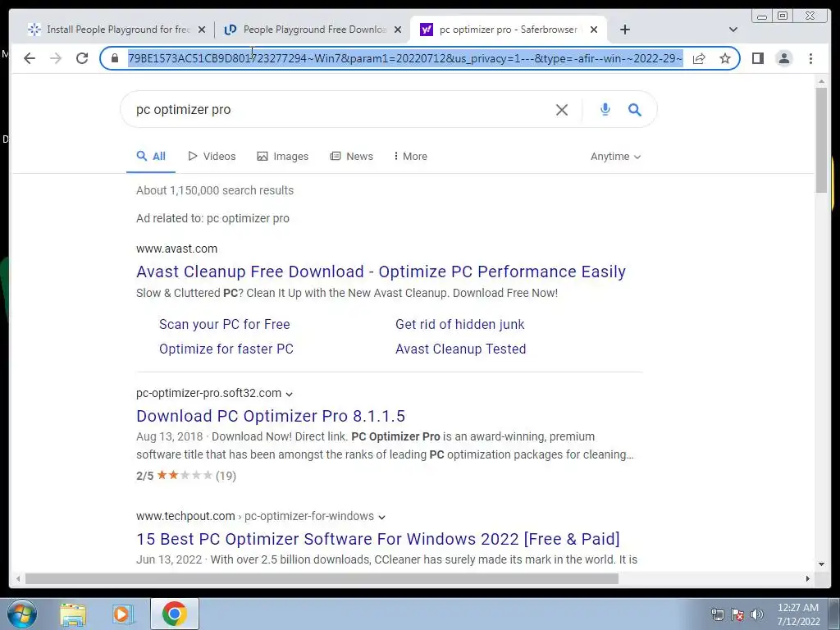The height and width of the screenshot is (630, 840).
Task: Minimize the Chrome window
Action: tap(762, 16)
